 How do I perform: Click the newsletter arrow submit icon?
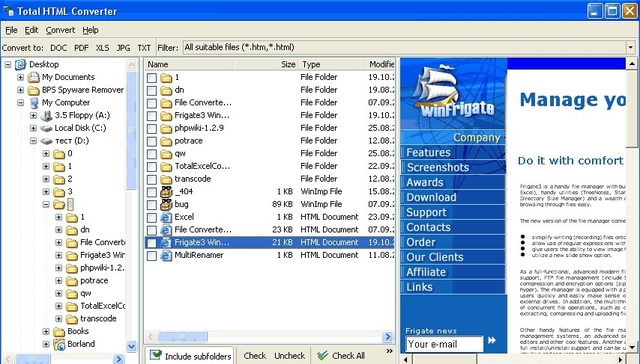pos(492,340)
